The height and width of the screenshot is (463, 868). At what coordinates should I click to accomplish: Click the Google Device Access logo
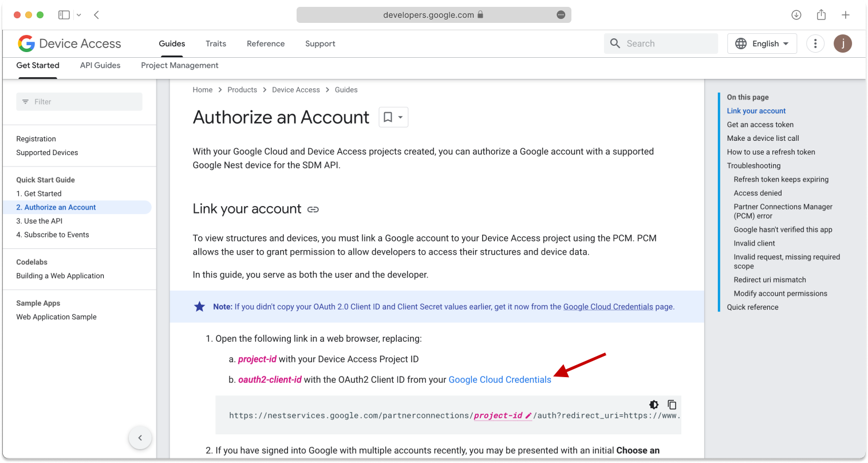tap(69, 43)
